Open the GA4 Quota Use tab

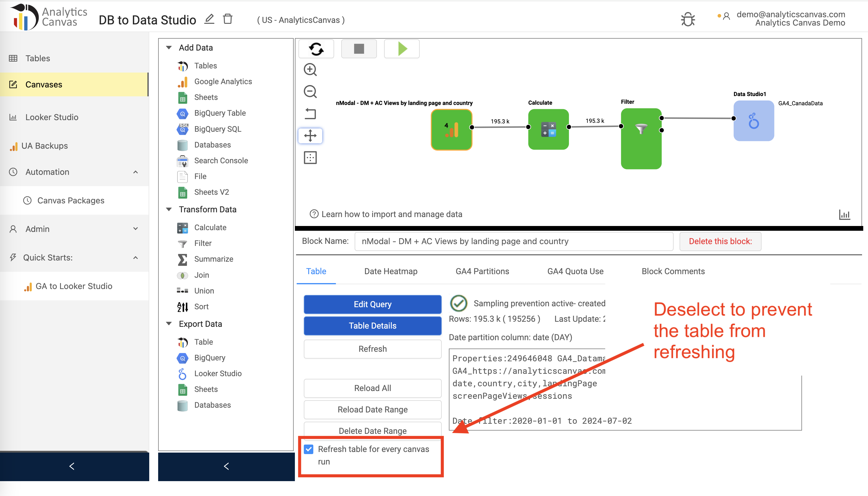click(x=575, y=271)
